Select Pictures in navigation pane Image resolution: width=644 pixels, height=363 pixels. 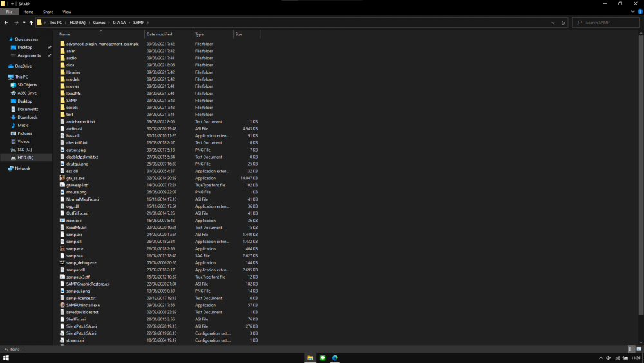coord(24,133)
